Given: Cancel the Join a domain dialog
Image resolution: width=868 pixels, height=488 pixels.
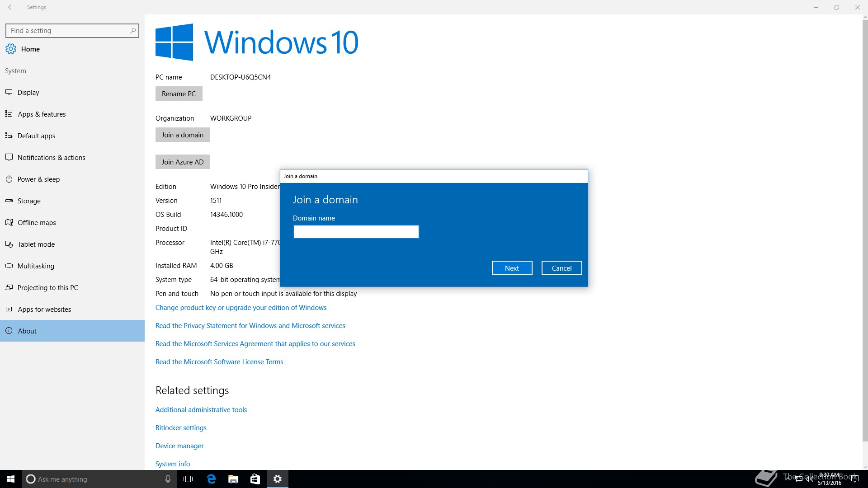Looking at the screenshot, I should 561,268.
